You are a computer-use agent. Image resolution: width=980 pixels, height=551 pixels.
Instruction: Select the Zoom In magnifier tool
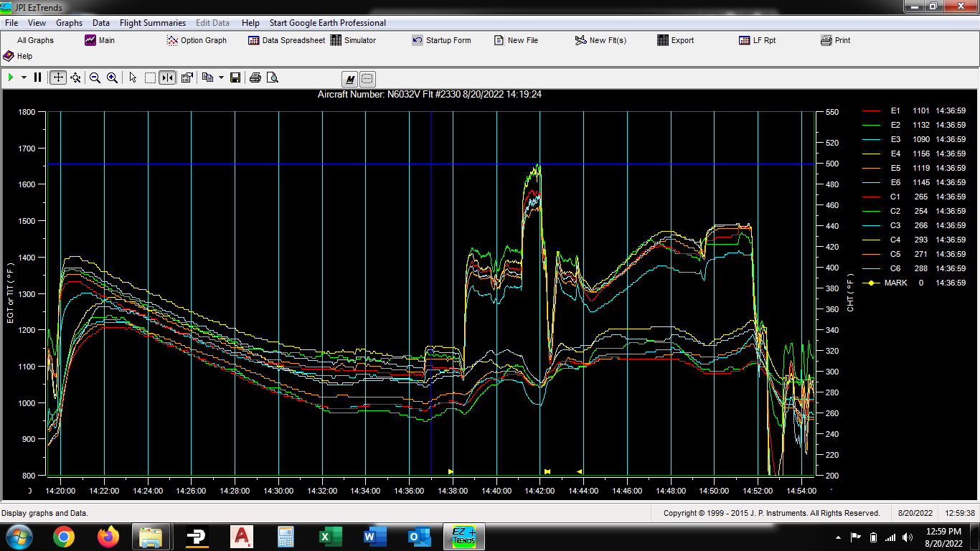[112, 77]
